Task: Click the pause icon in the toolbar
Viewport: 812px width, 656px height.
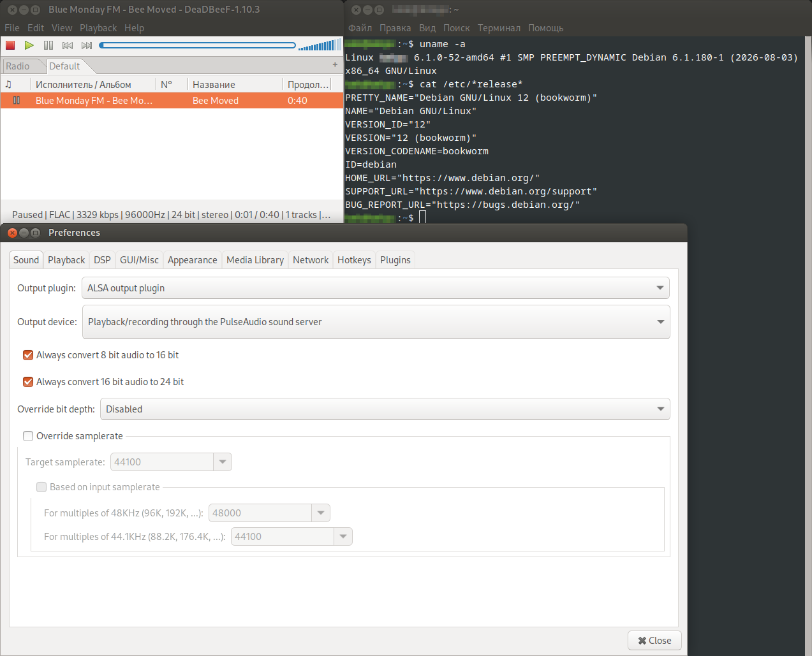Action: pos(48,45)
